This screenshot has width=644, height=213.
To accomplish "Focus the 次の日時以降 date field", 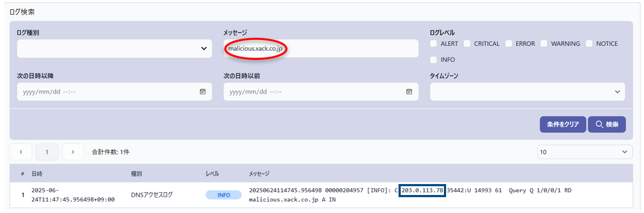I will click(x=115, y=92).
